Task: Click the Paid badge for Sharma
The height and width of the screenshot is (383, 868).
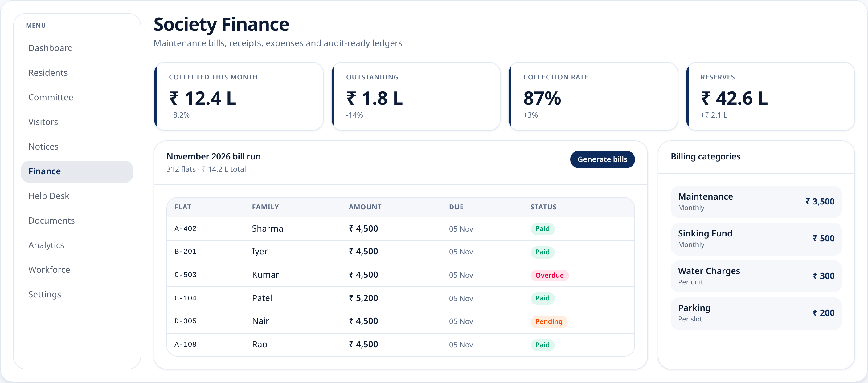Action: [x=542, y=228]
